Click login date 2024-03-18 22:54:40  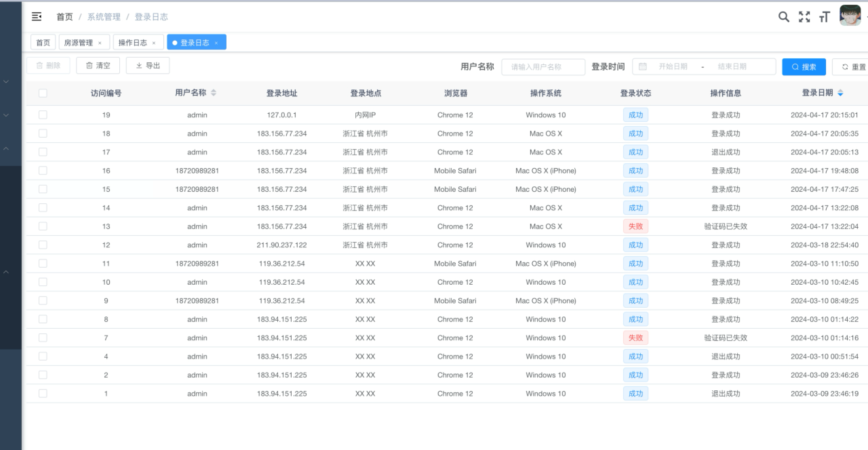pos(825,245)
